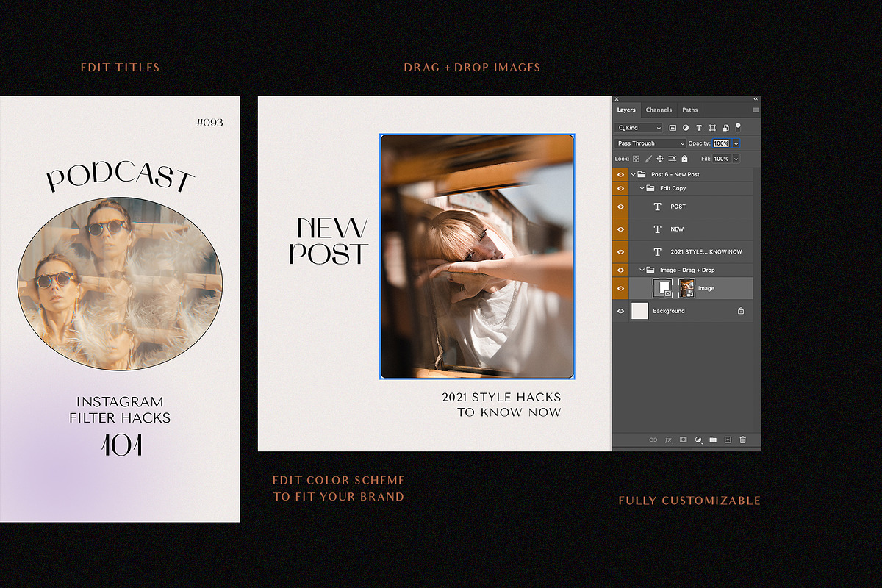Hide the Background layer
882x588 pixels.
pos(620,311)
